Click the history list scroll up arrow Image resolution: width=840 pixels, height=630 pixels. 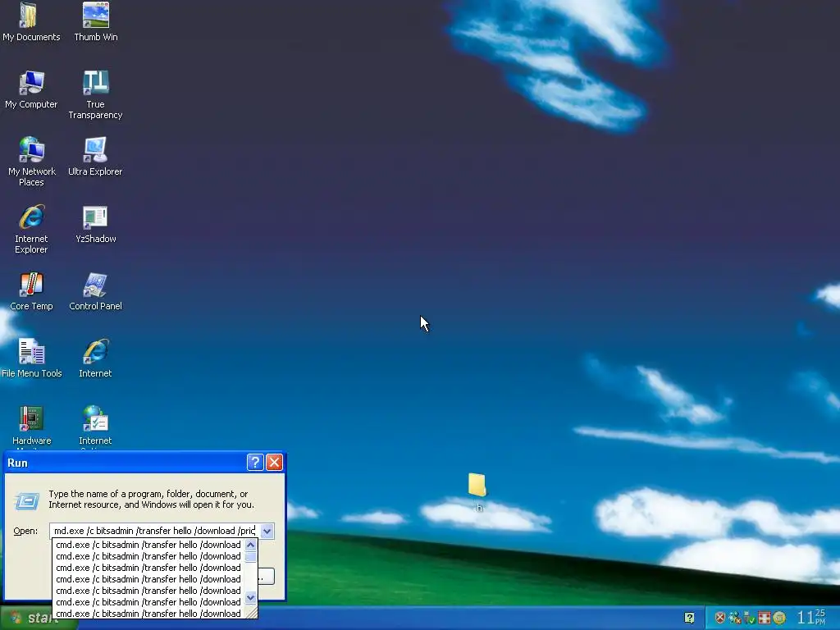[x=250, y=545]
